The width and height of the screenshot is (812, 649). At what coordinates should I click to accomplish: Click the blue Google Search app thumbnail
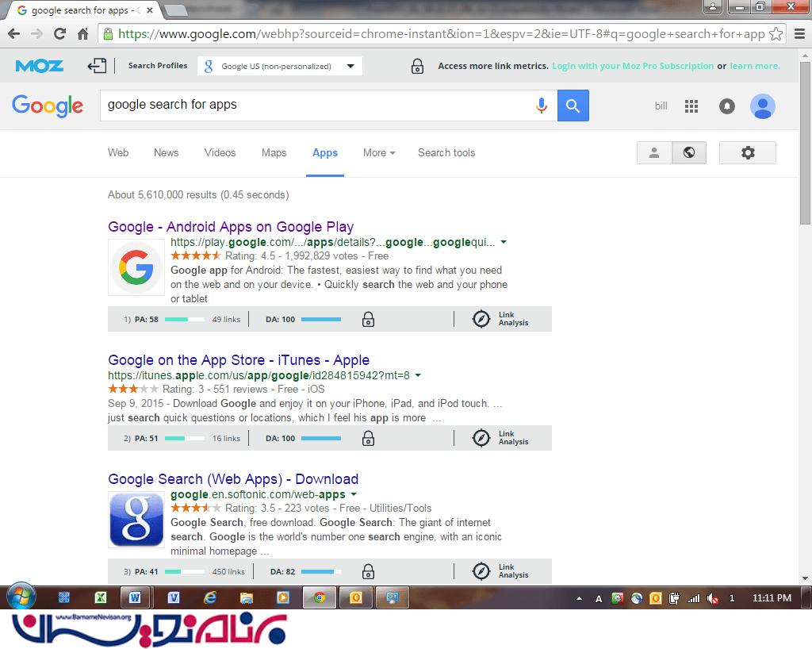tap(136, 520)
